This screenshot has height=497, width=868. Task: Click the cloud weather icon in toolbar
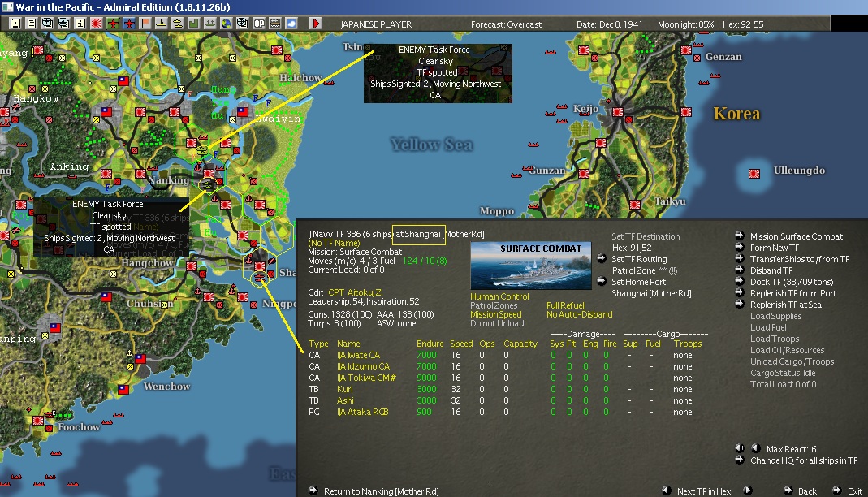pos(291,24)
